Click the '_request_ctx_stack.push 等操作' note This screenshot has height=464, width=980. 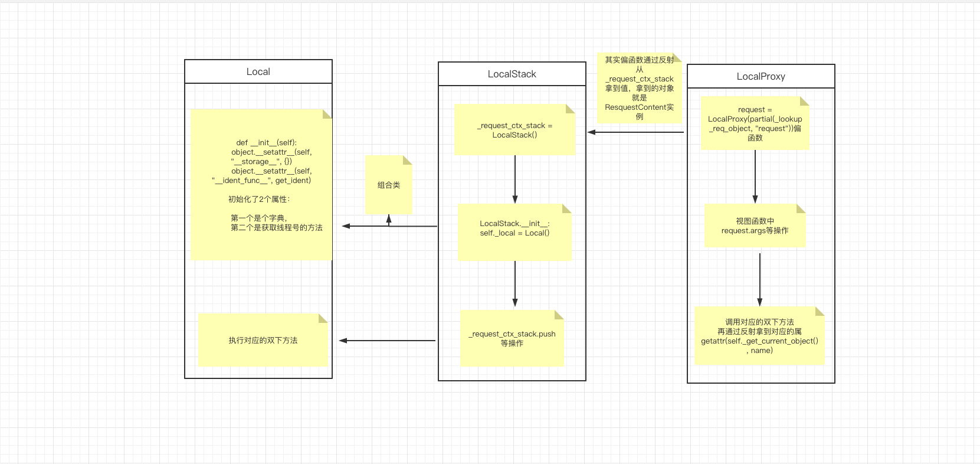(x=512, y=338)
